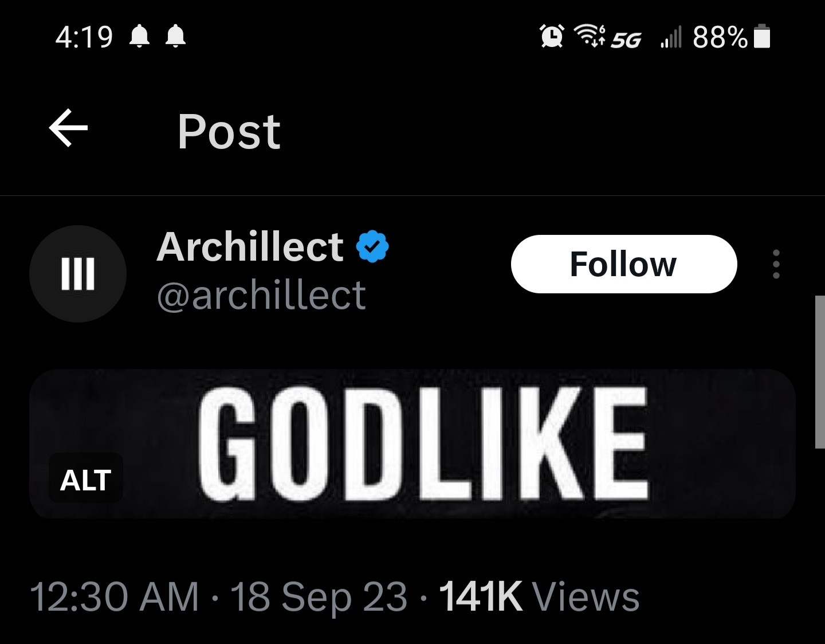The width and height of the screenshot is (825, 644).
Task: Tap the Post header title
Action: [229, 131]
